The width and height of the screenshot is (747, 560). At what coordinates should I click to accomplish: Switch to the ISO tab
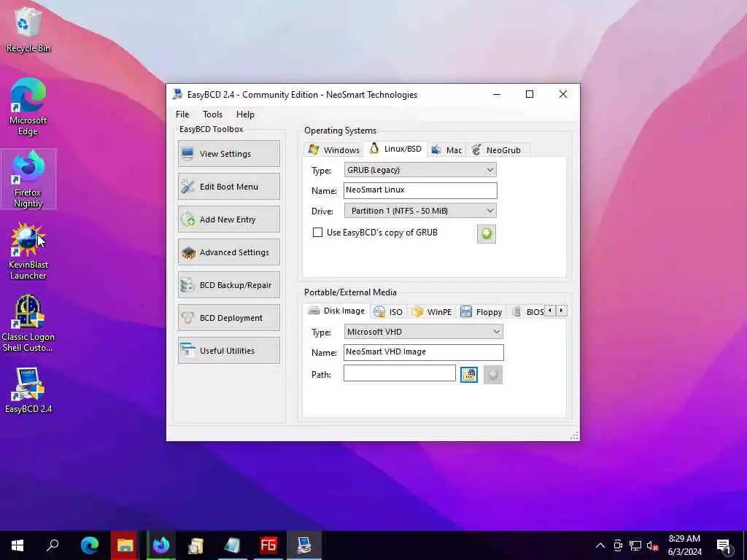coord(388,312)
